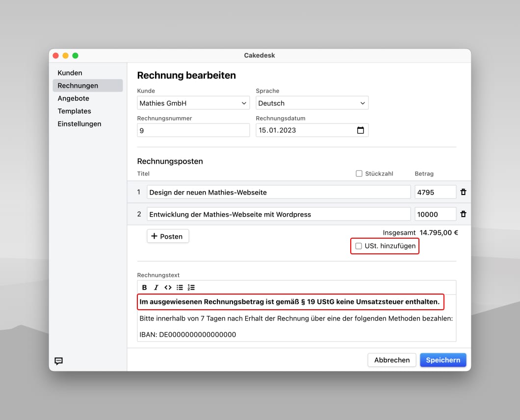Switch to the Kunden section in sidebar

coord(70,73)
